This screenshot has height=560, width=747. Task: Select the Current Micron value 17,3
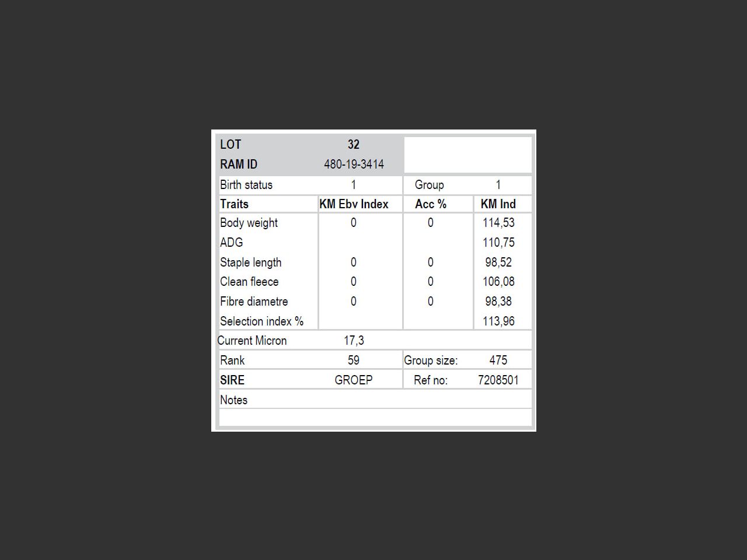coord(354,341)
